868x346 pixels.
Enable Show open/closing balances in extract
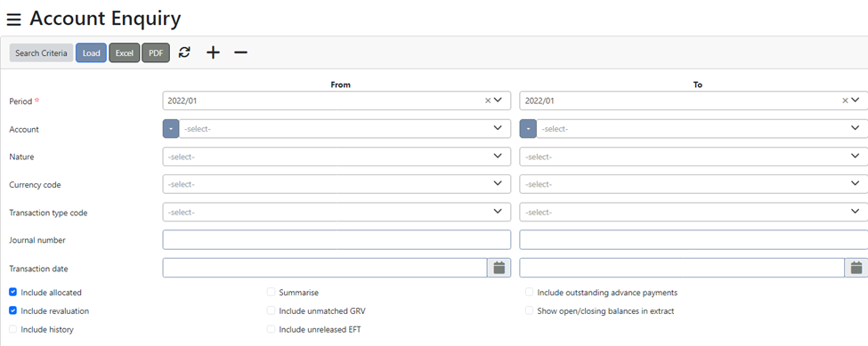[529, 310]
